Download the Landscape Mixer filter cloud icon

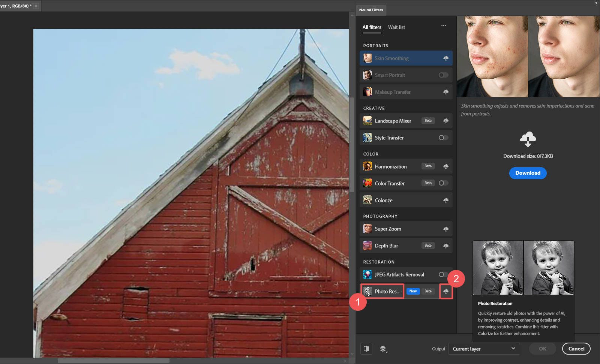pyautogui.click(x=446, y=121)
